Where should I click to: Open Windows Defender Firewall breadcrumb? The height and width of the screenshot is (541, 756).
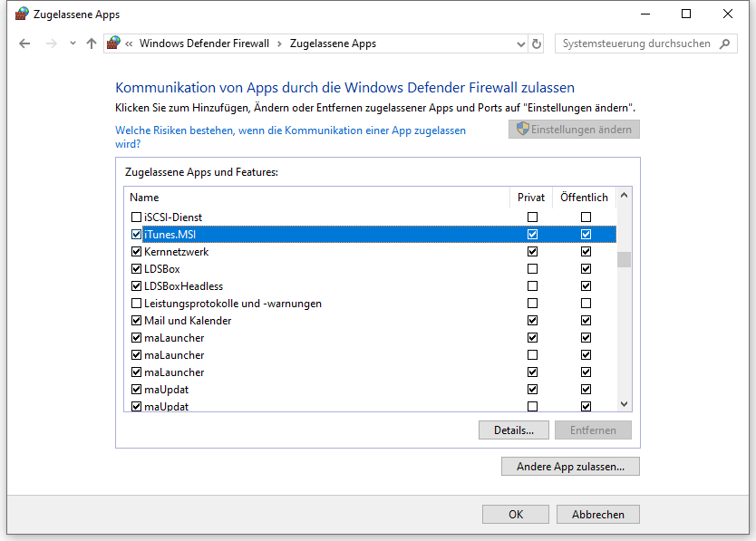pyautogui.click(x=204, y=43)
